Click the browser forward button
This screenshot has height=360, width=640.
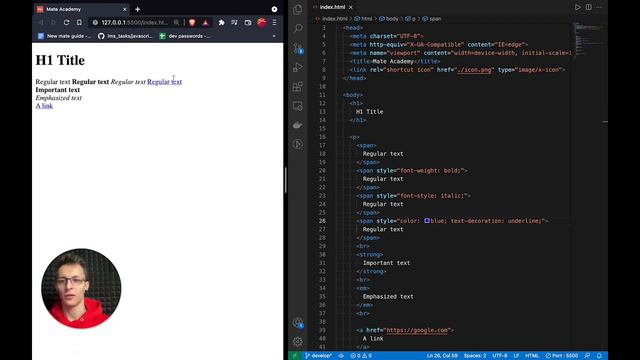pyautogui.click(x=53, y=22)
